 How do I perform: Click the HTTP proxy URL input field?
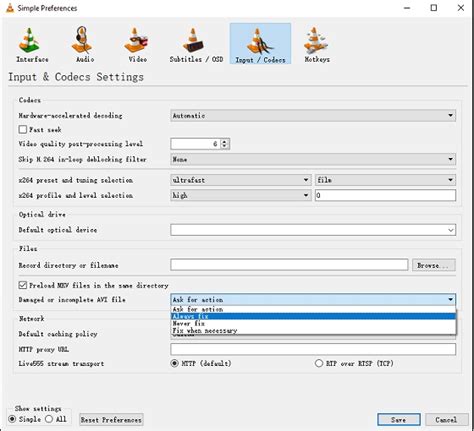click(x=313, y=349)
